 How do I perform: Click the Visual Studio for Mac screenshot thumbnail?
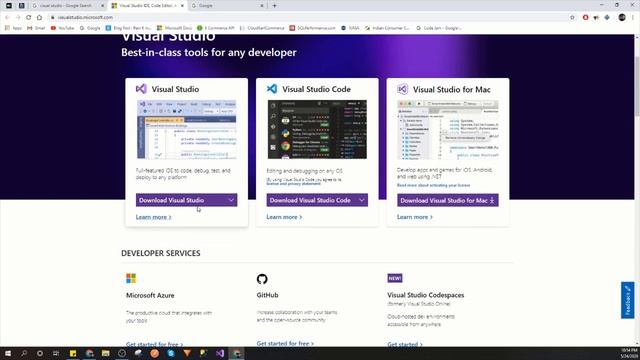click(x=448, y=129)
